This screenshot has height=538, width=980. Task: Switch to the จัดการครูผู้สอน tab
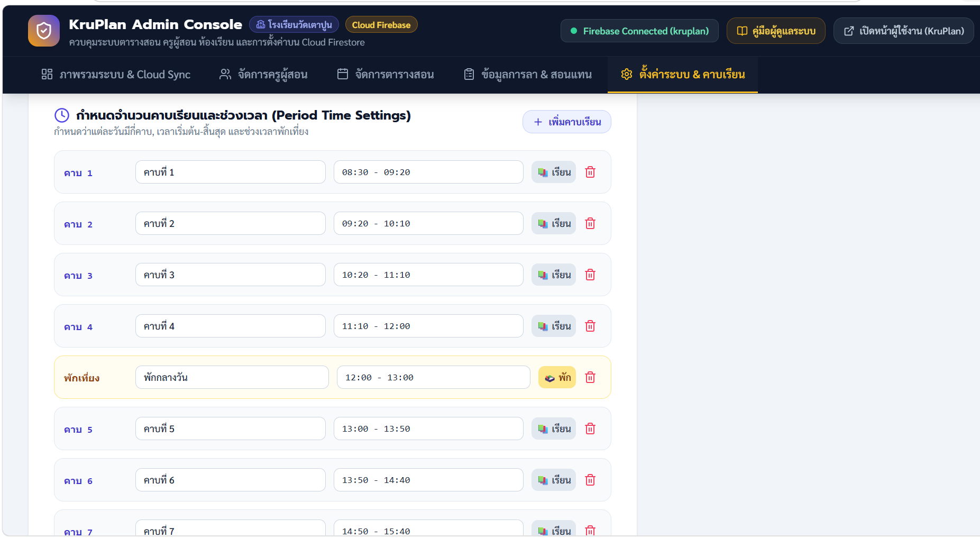pyautogui.click(x=263, y=75)
